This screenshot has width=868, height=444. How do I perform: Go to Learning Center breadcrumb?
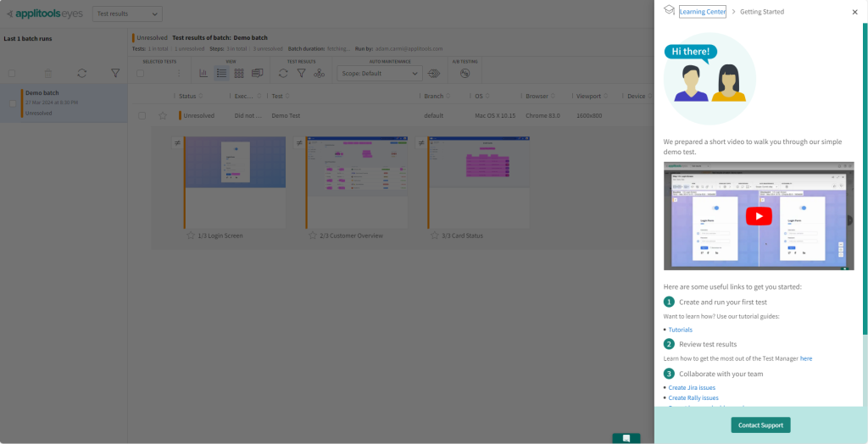point(702,12)
